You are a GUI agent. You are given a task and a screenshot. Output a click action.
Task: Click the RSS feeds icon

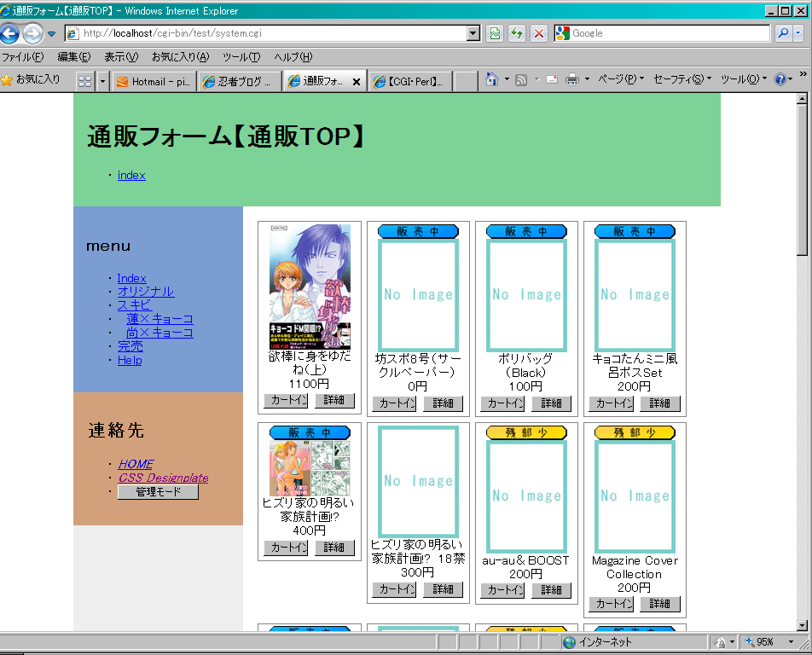pos(521,79)
